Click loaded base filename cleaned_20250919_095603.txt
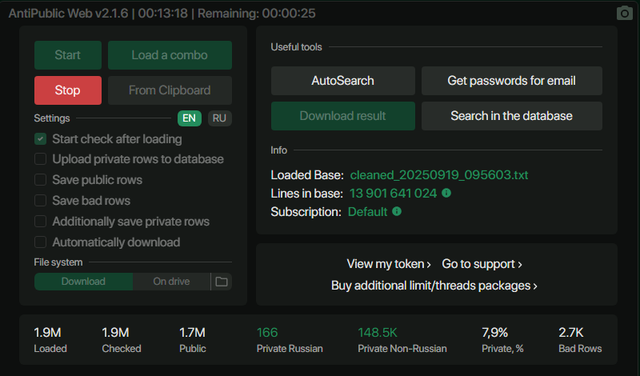The width and height of the screenshot is (640, 376). (439, 175)
